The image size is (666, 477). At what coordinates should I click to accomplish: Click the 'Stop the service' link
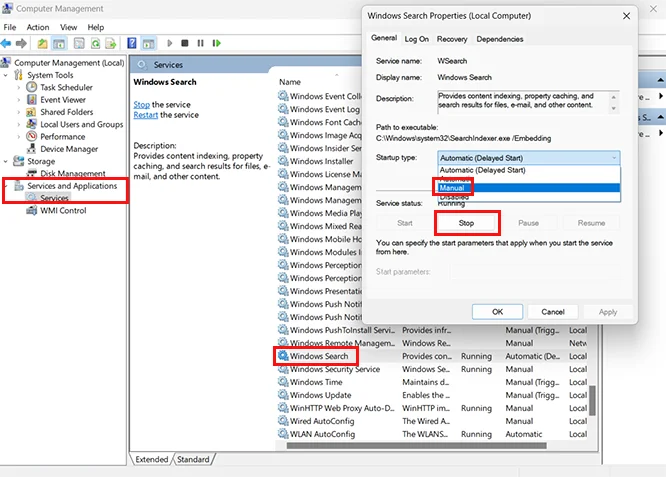[x=141, y=104]
